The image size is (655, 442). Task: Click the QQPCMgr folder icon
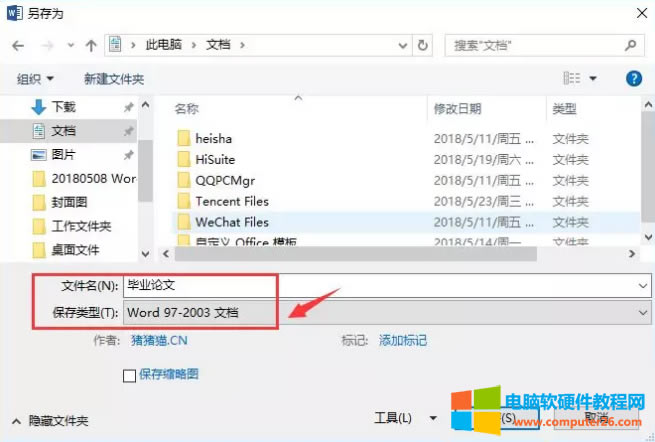pyautogui.click(x=183, y=180)
